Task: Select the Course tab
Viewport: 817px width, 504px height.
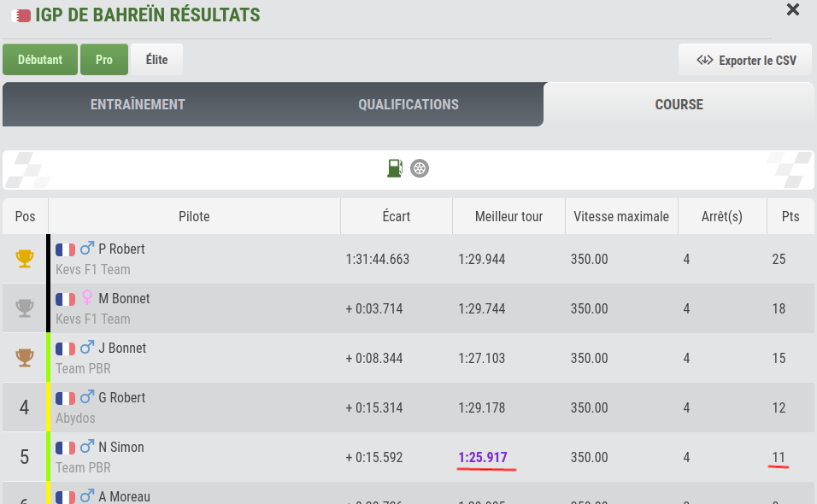Action: click(679, 104)
